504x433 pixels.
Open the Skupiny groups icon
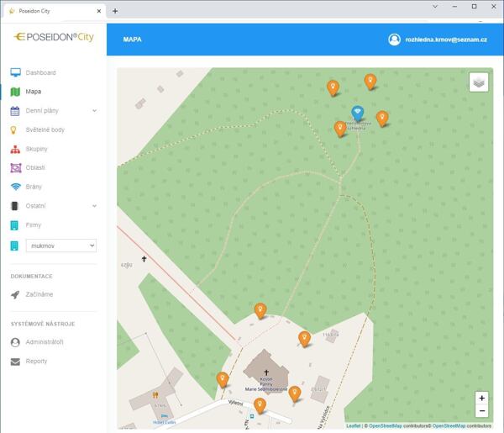tap(15, 149)
